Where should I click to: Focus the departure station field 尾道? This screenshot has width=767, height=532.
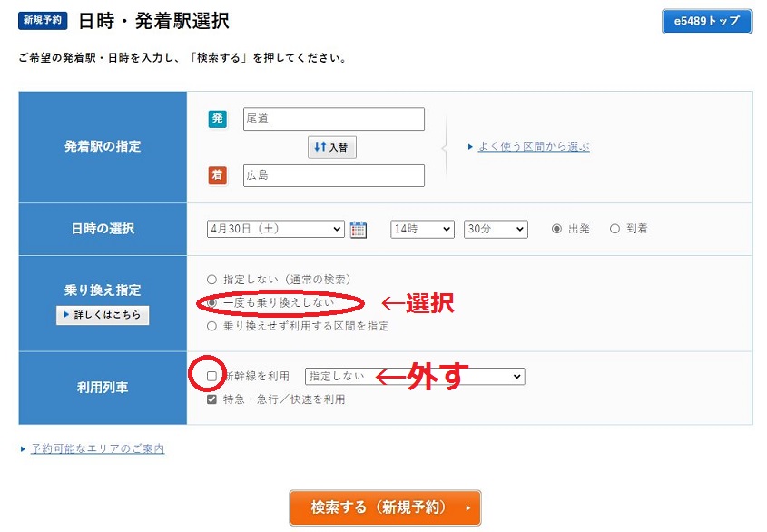tap(334, 119)
